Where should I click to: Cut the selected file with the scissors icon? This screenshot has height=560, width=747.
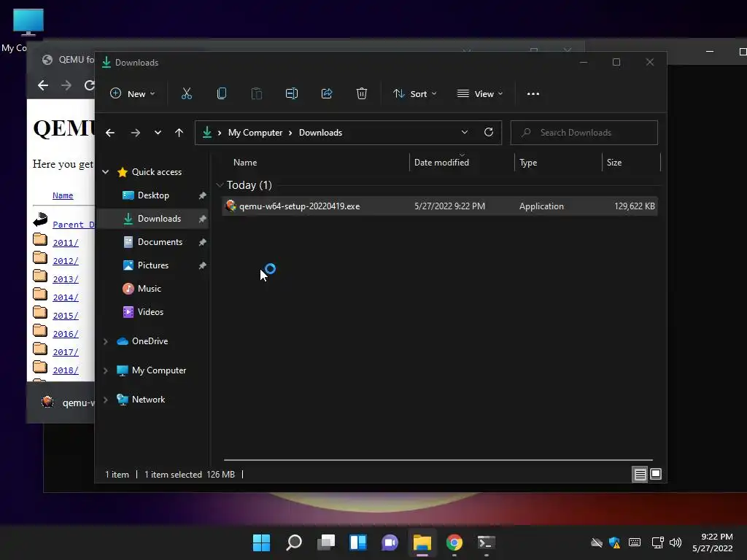186,94
